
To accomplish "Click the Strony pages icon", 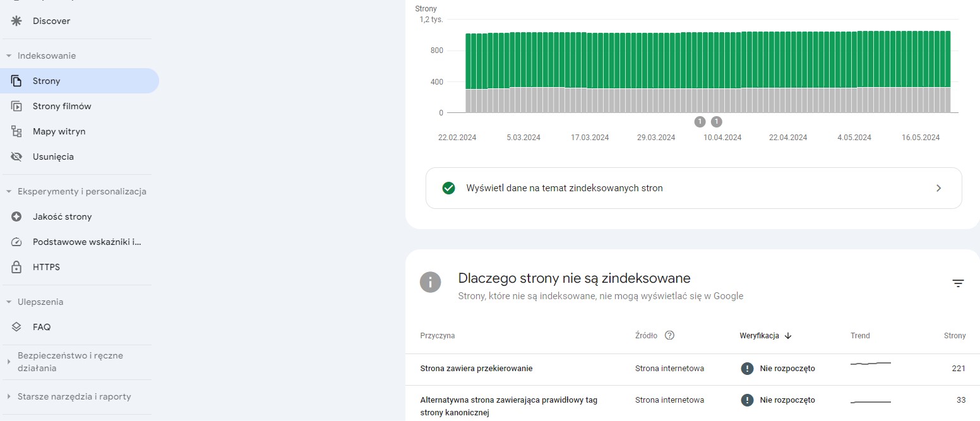I will pos(17,81).
